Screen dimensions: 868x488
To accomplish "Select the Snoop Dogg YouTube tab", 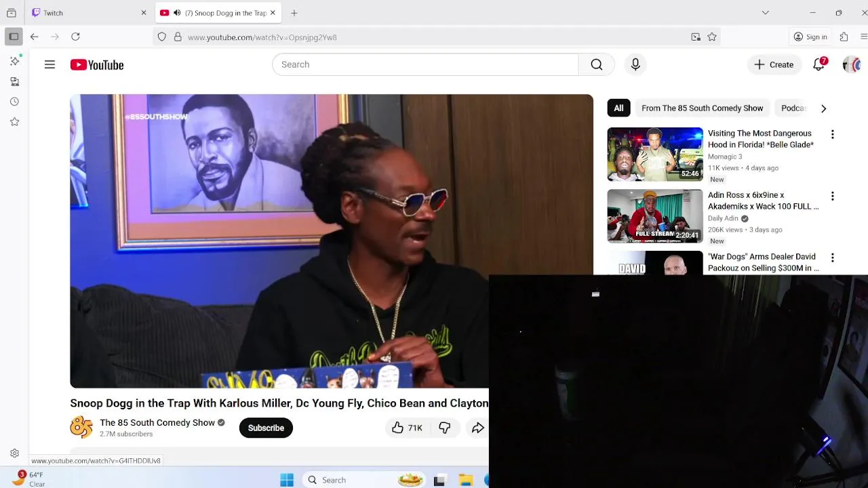I will tap(218, 13).
